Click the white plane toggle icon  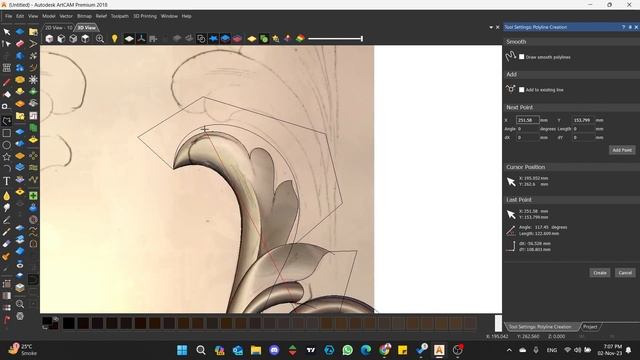129,39
